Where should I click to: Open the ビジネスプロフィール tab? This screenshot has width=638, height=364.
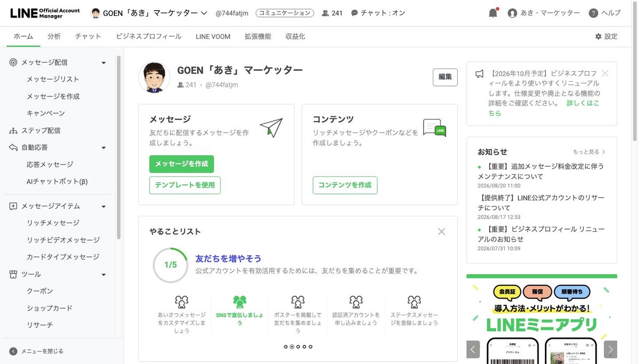(x=149, y=36)
